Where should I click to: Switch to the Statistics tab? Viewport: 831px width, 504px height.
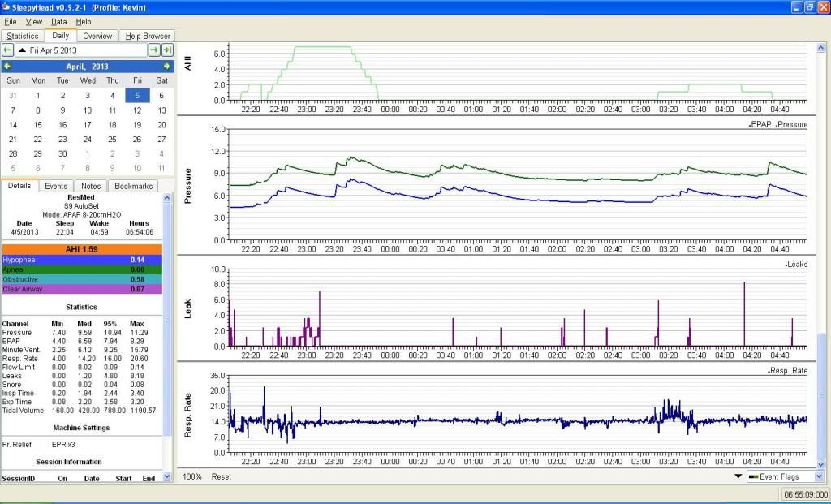(x=22, y=36)
